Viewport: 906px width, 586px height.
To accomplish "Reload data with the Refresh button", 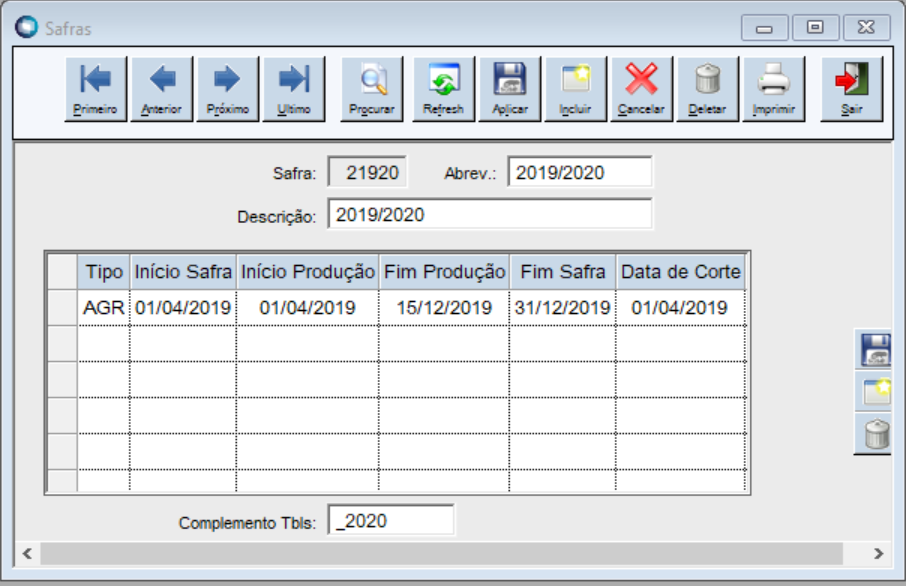I will [444, 89].
